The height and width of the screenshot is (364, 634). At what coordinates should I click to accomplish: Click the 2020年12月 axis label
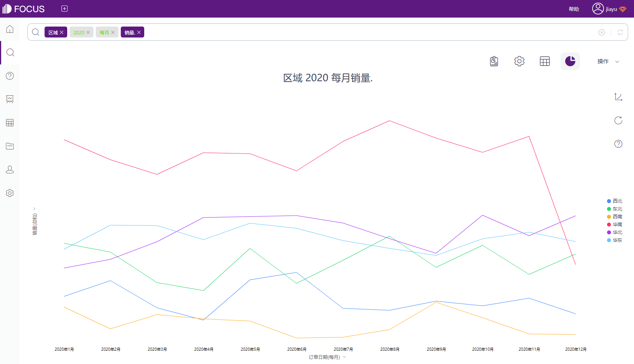pyautogui.click(x=576, y=349)
